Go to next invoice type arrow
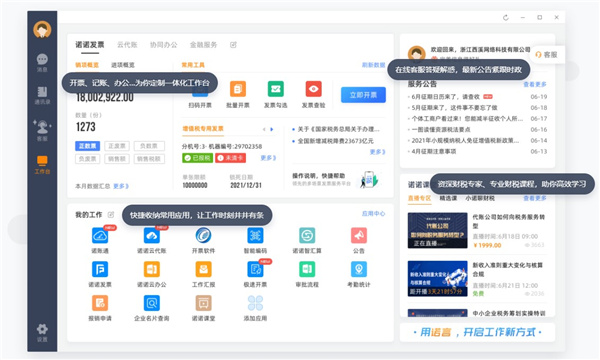This screenshot has height=360, width=600. 272,129
